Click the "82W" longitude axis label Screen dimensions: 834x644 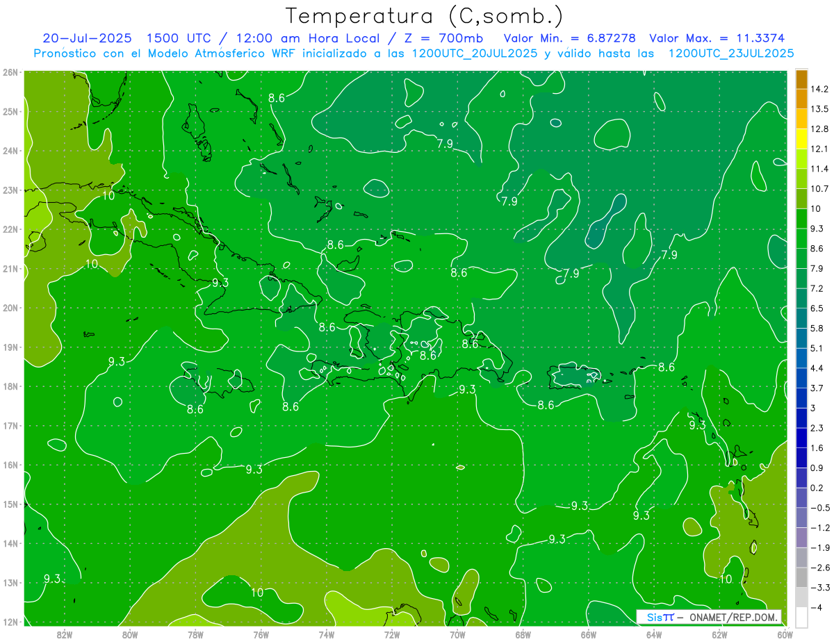64,634
